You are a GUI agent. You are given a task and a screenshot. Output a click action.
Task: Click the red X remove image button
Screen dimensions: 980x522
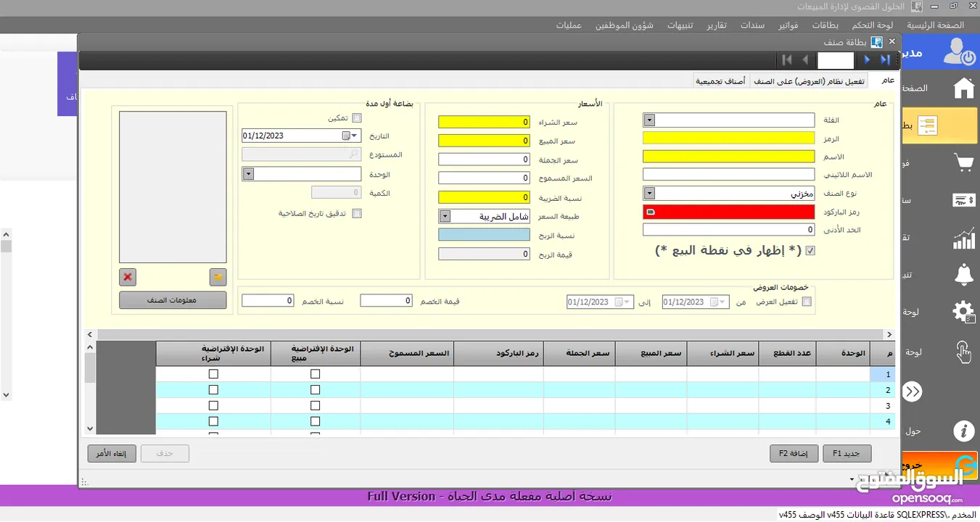[128, 277]
